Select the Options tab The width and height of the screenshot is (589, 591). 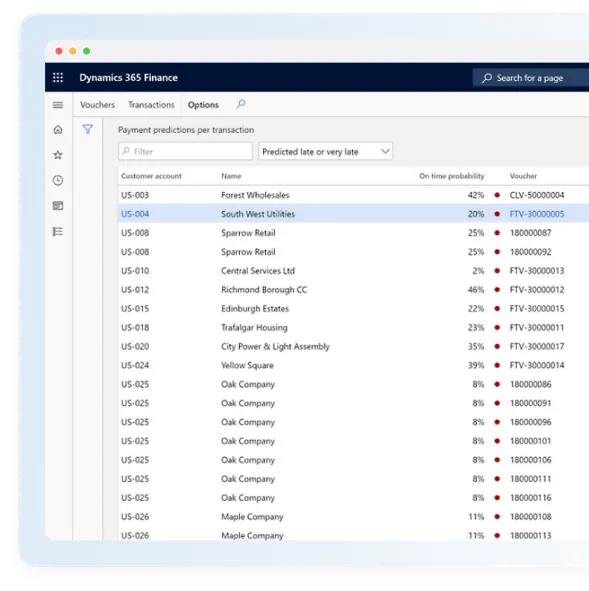pos(203,105)
